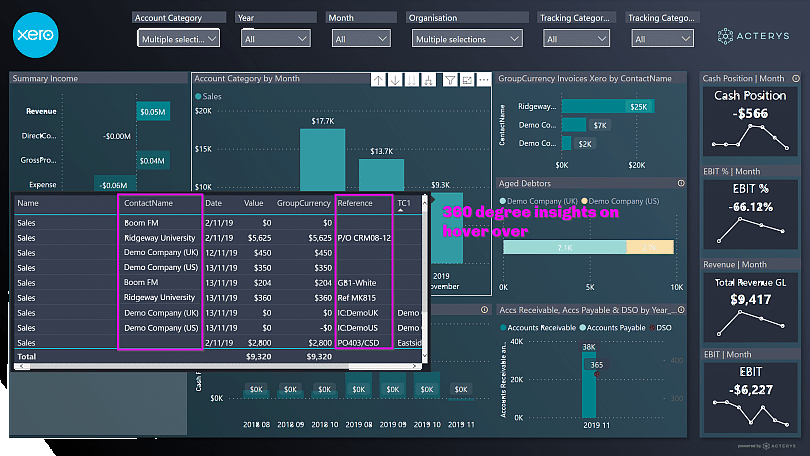The height and width of the screenshot is (456, 810).
Task: Go to next level double-arrow icon
Action: click(x=412, y=80)
